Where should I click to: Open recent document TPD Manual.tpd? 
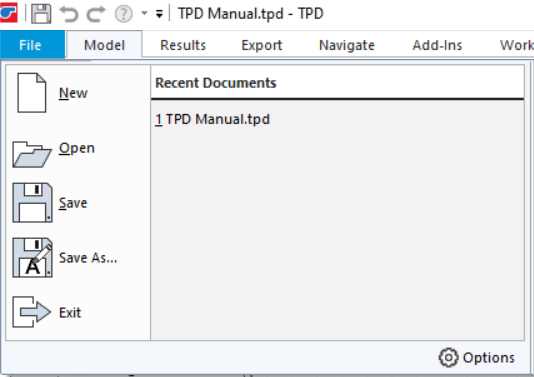point(212,119)
